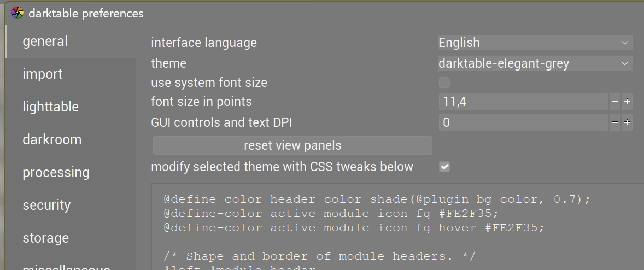The image size is (644, 270).
Task: Open the import preferences tab
Action: (43, 74)
